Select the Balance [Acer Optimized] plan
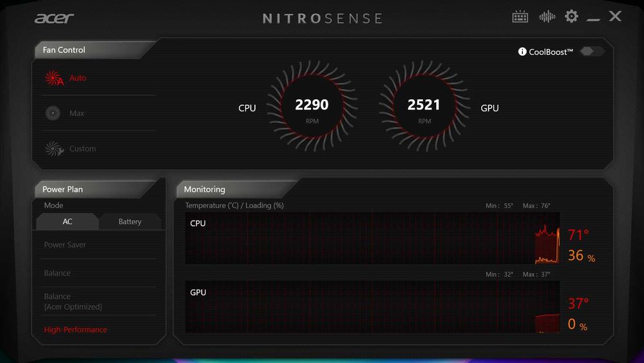 [73, 301]
